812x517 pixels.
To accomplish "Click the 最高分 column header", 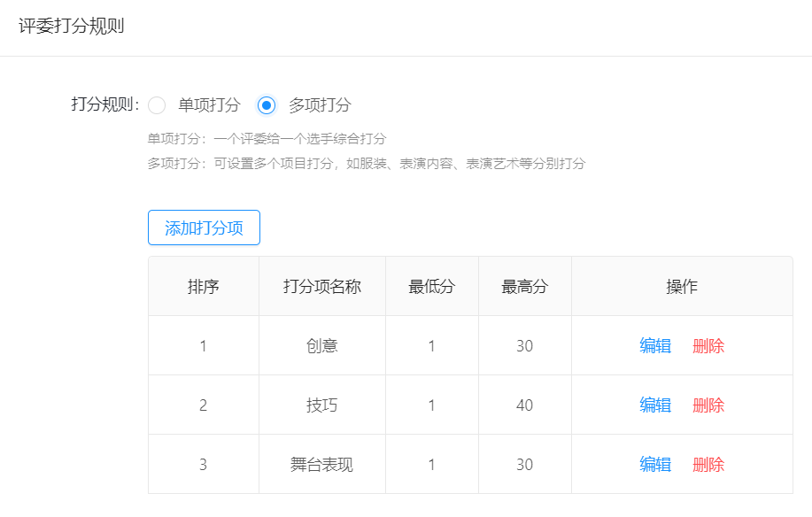I will point(524,286).
